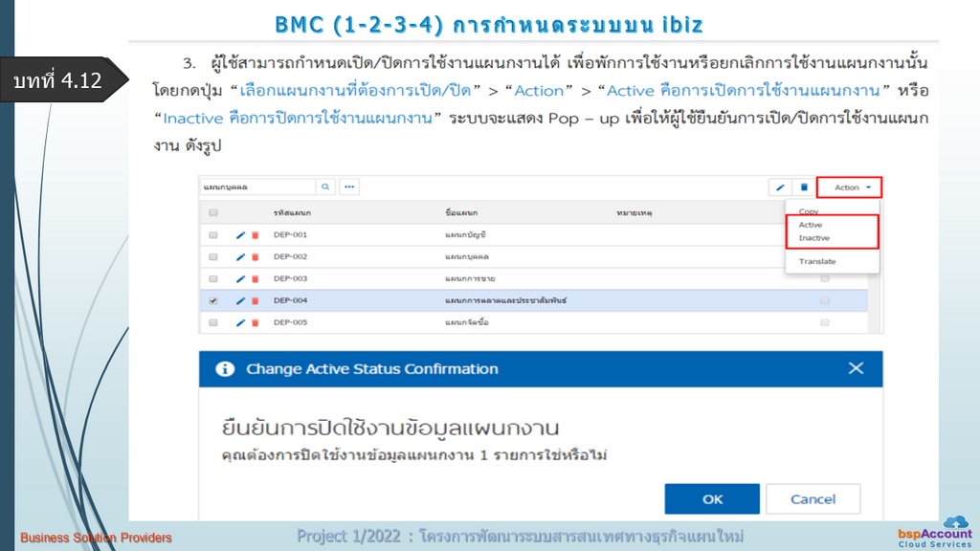
Task: Click the DEP-004 code cell
Action: point(290,300)
